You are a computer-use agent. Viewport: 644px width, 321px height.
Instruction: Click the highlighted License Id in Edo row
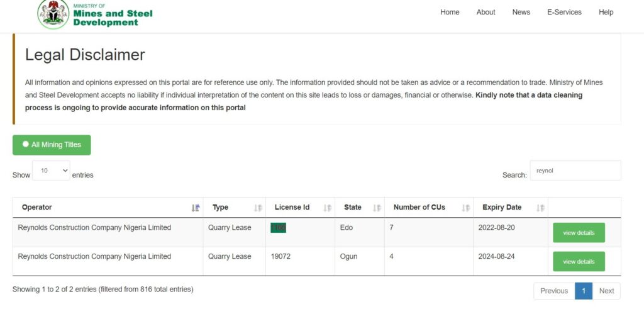tap(278, 228)
